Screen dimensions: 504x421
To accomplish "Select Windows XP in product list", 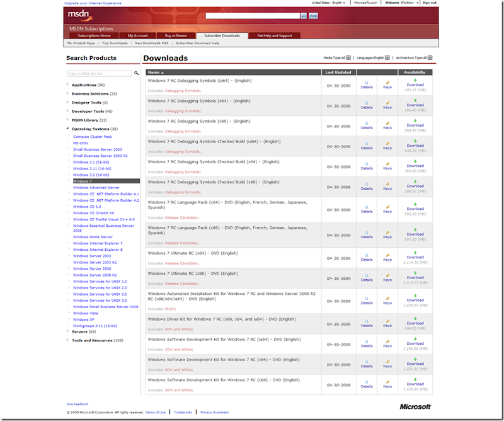I will point(84,320).
